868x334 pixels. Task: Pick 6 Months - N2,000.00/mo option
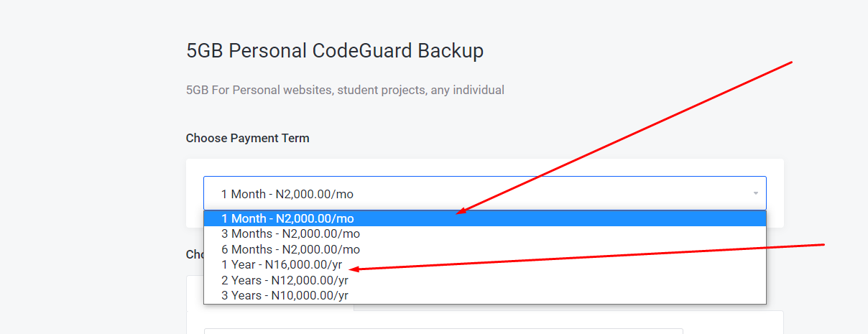pyautogui.click(x=485, y=249)
